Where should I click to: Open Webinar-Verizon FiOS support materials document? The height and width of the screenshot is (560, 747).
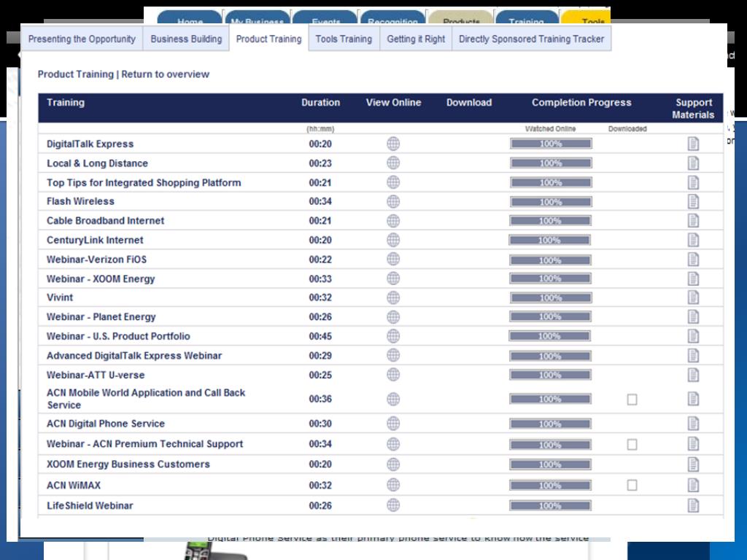tap(693, 260)
